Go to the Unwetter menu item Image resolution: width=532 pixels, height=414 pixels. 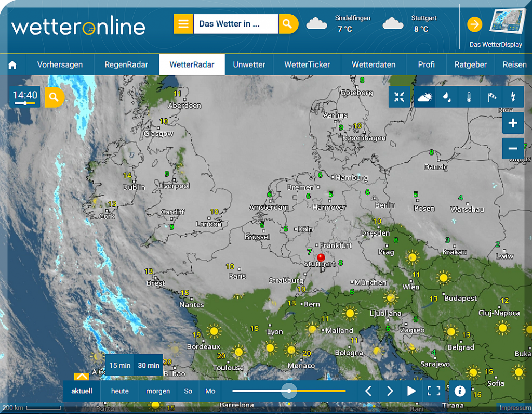point(249,65)
